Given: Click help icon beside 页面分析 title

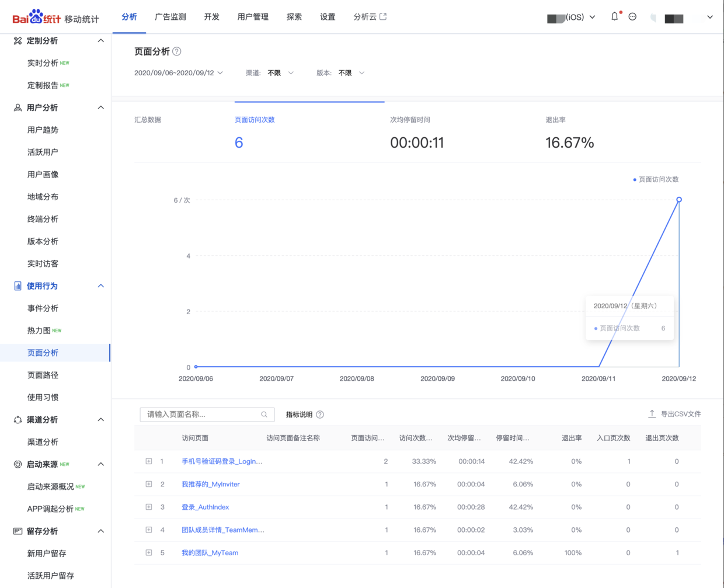Looking at the screenshot, I should coord(177,51).
